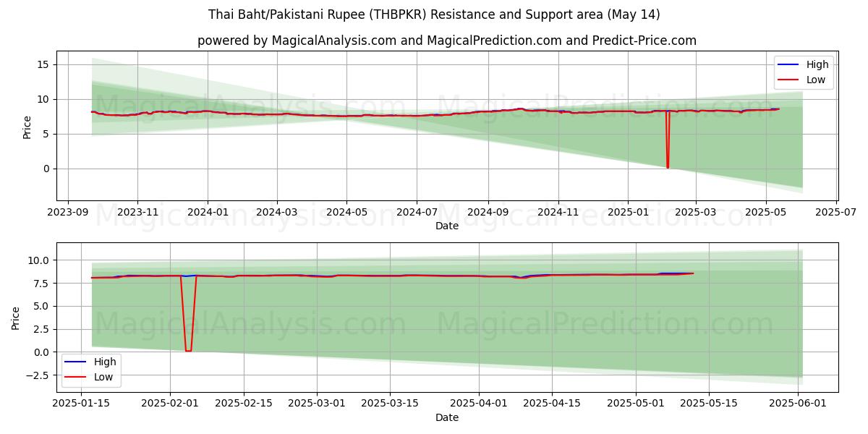Click the 'Date' label under bottom chart
The height and width of the screenshot is (434, 868).
point(447,417)
